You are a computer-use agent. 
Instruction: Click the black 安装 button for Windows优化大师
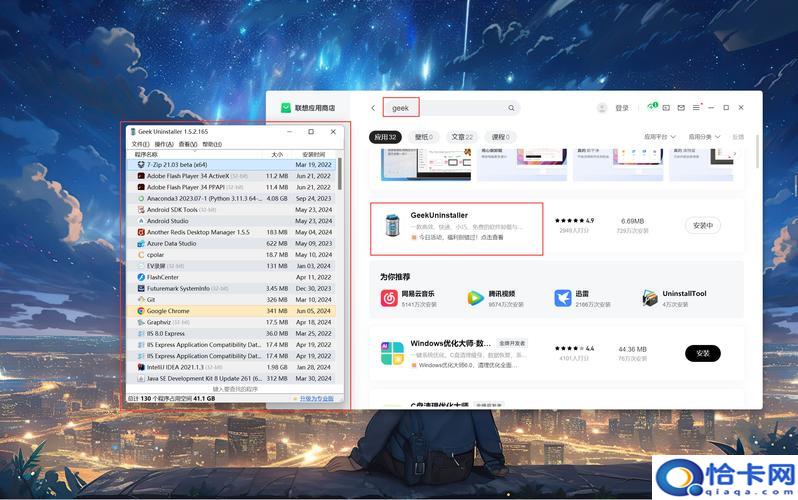tap(703, 353)
